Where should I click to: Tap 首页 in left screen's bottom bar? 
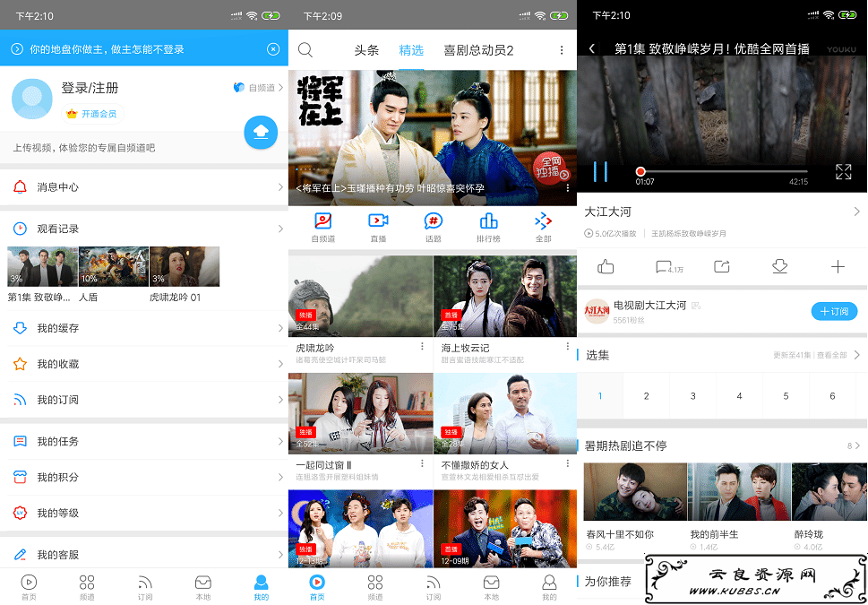(x=29, y=587)
